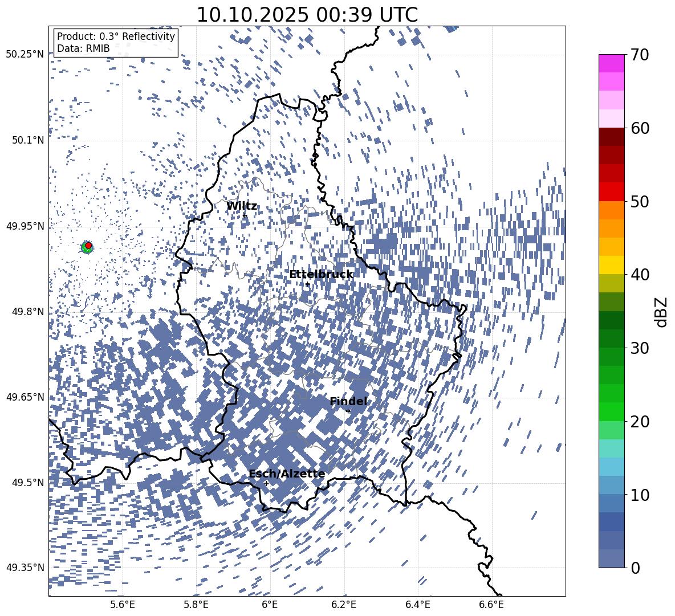Screen dimensions: 675x616
Task: Click the Findel station label
Action: 348,401
